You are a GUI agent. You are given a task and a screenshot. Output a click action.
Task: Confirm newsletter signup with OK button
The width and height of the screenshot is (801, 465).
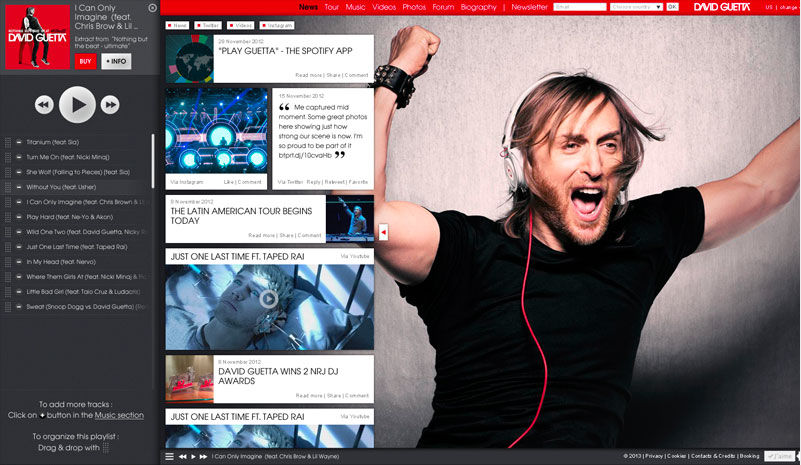click(672, 7)
